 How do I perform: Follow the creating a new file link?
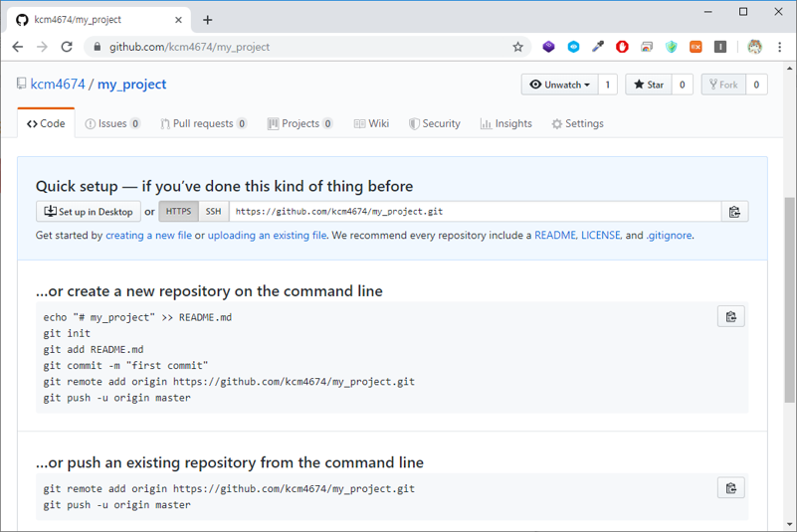click(149, 236)
